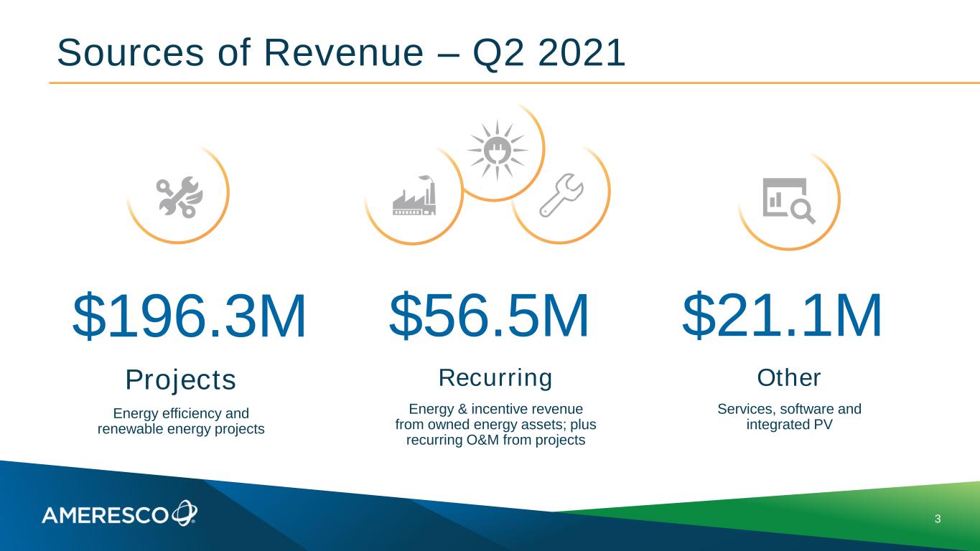980x551 pixels.
Task: Select the factory building icon
Action: 414,197
